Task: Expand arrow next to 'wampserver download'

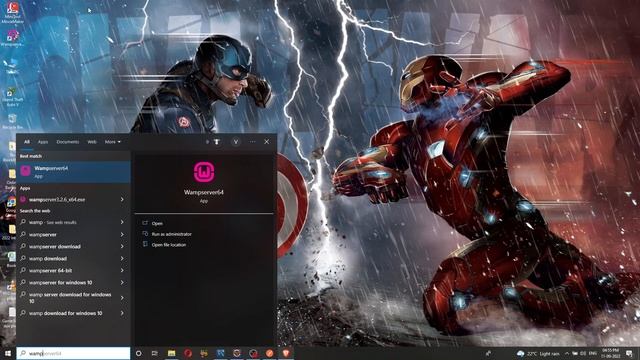Action: pos(122,247)
